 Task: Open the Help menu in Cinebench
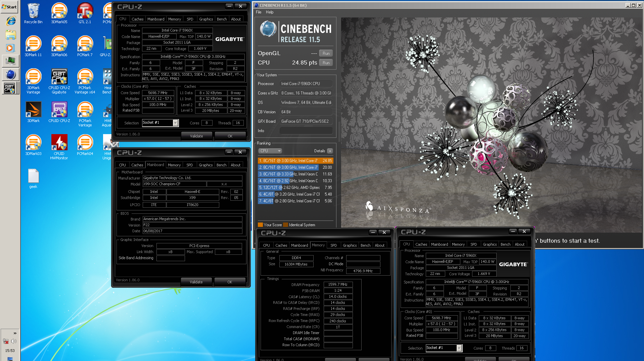(x=270, y=12)
